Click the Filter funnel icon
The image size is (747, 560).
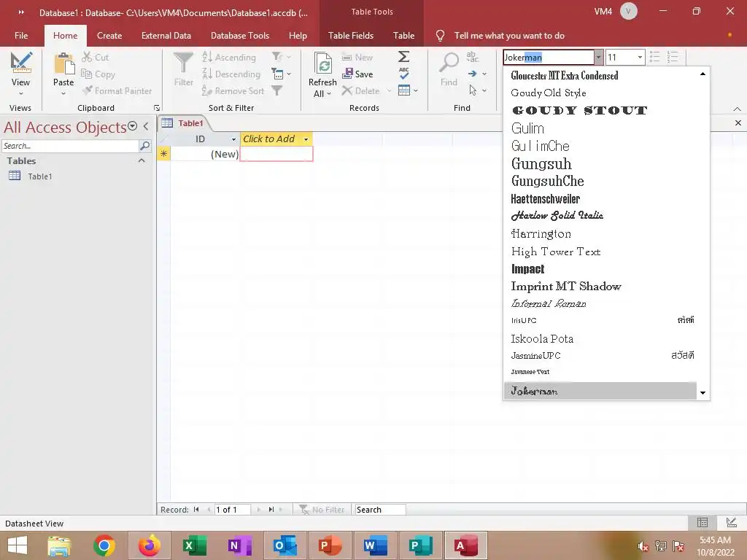pyautogui.click(x=183, y=63)
